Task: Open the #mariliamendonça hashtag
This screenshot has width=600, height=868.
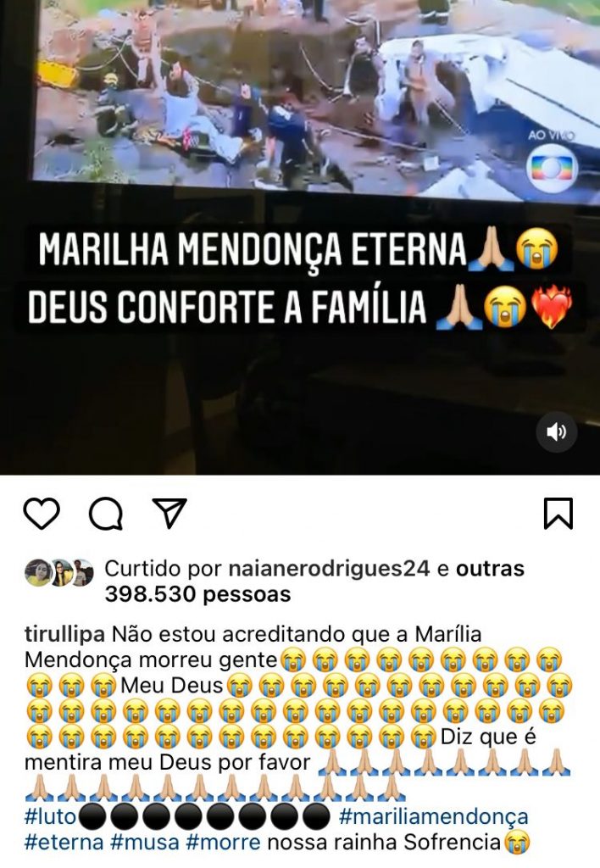Action: (x=433, y=816)
